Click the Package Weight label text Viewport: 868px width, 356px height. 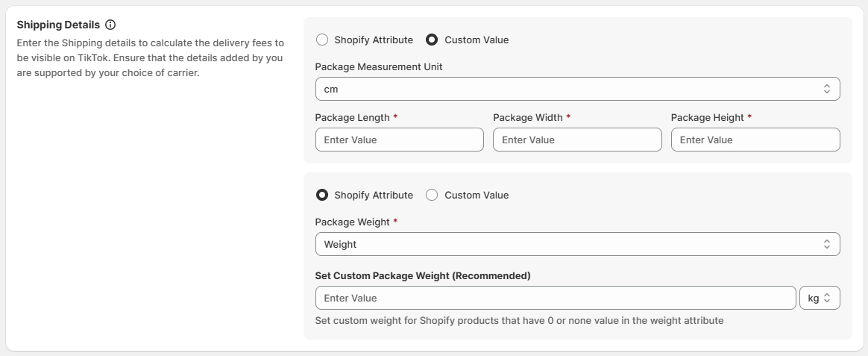(x=351, y=222)
